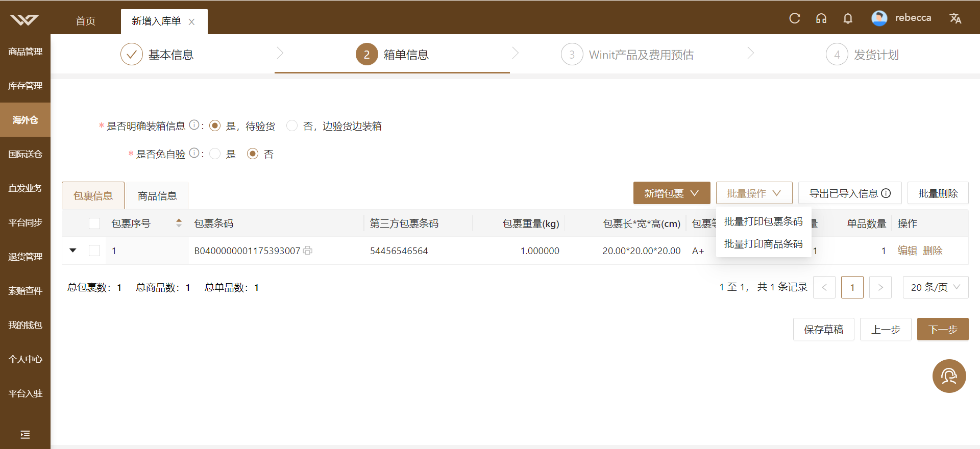980x449 pixels.
Task: Sort by 包裹序号 column sorter
Action: click(x=179, y=223)
